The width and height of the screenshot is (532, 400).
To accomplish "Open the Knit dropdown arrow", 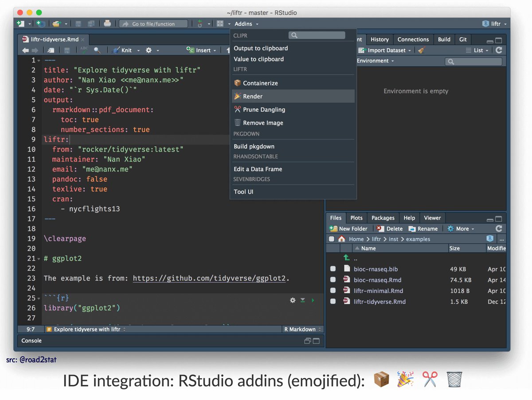I will click(x=138, y=51).
